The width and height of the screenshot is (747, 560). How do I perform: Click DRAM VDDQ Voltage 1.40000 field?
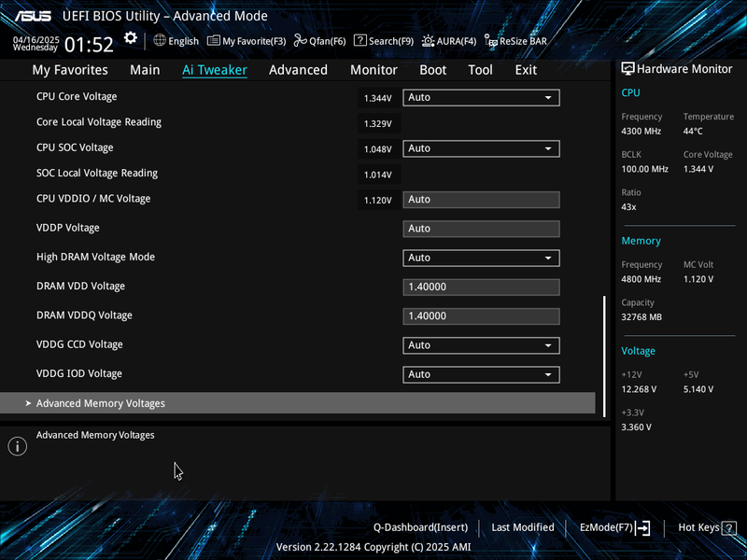click(481, 316)
